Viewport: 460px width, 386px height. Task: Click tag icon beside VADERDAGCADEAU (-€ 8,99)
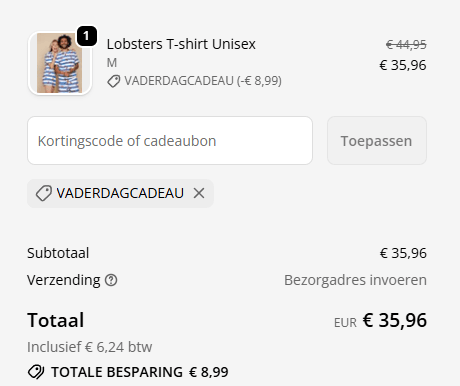(114, 81)
